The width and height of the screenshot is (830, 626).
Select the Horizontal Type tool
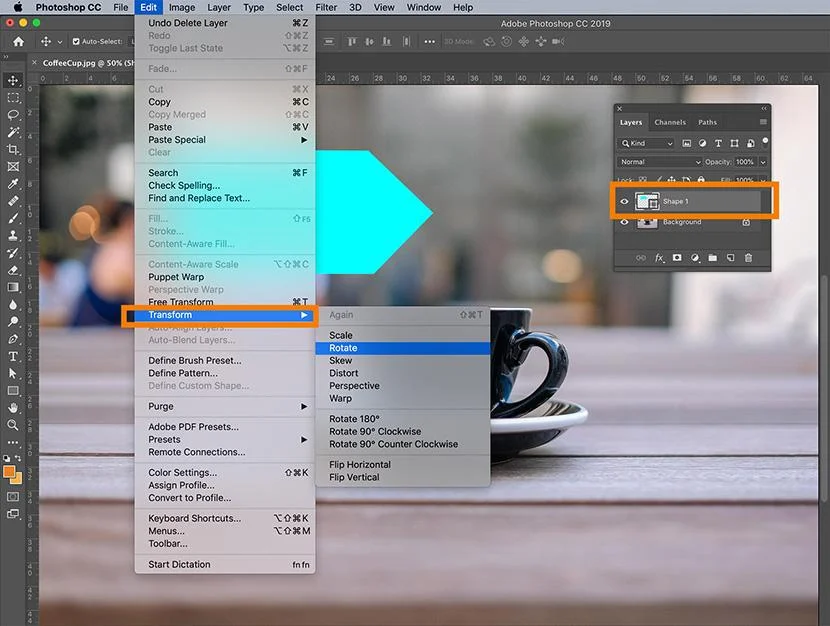(x=13, y=356)
